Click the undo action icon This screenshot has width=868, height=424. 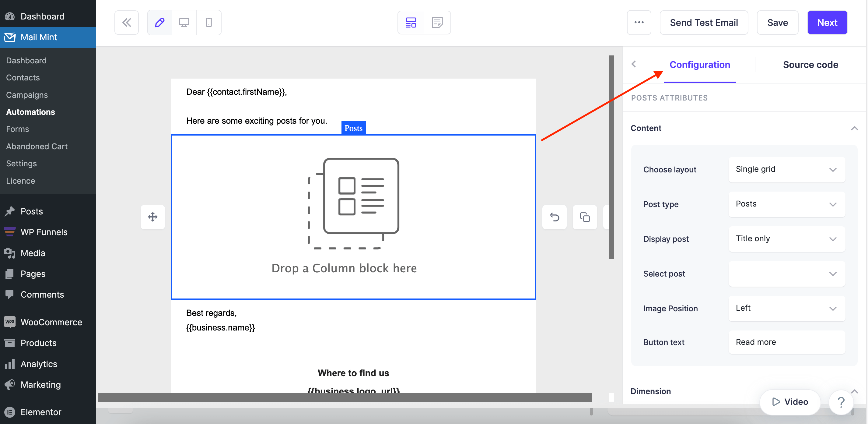554,216
